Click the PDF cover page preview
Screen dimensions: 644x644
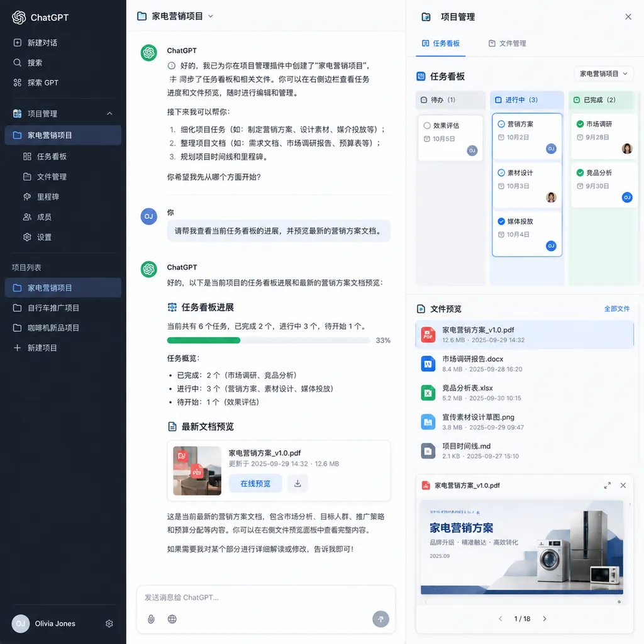click(521, 548)
